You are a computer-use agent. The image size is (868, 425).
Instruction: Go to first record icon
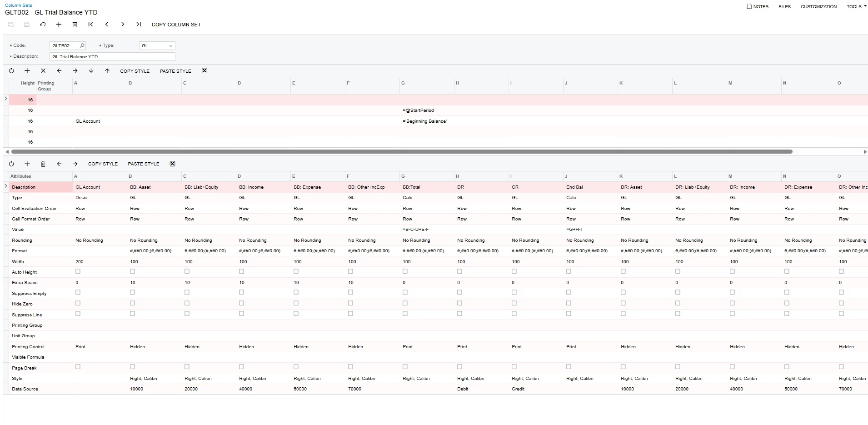coord(91,25)
